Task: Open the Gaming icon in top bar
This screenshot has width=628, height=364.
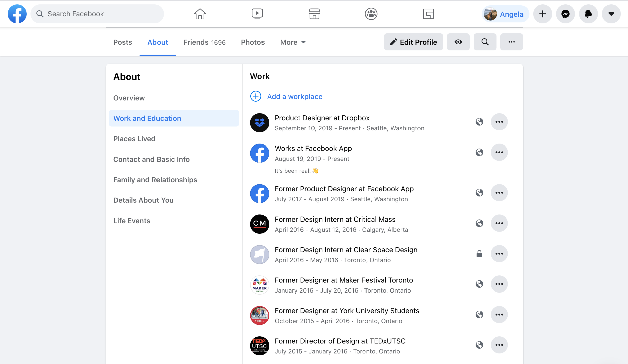Action: click(x=428, y=14)
